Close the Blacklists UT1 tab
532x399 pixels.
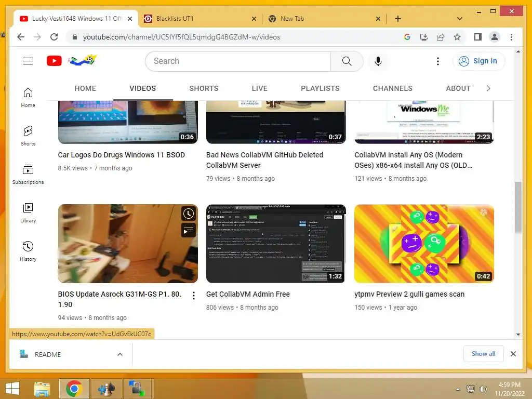coord(254,19)
